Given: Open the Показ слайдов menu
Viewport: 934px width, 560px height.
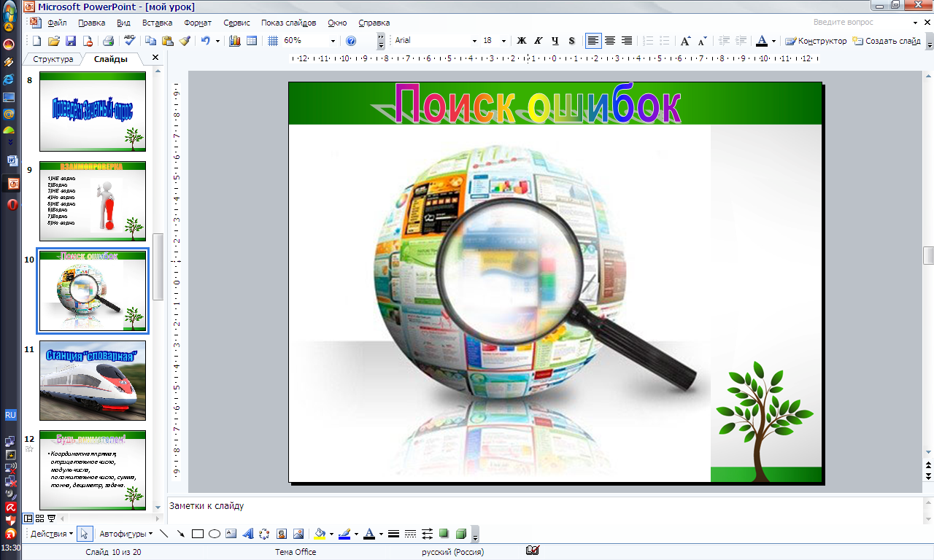Looking at the screenshot, I should (x=289, y=23).
